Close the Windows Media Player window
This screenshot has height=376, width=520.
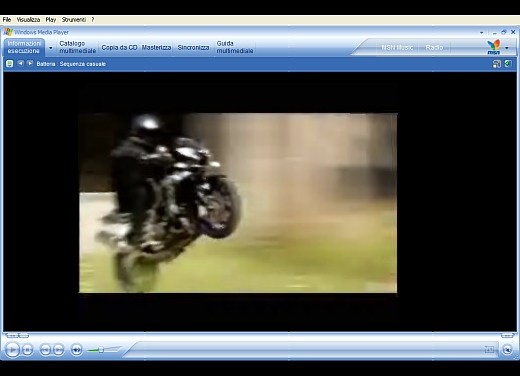pyautogui.click(x=513, y=32)
